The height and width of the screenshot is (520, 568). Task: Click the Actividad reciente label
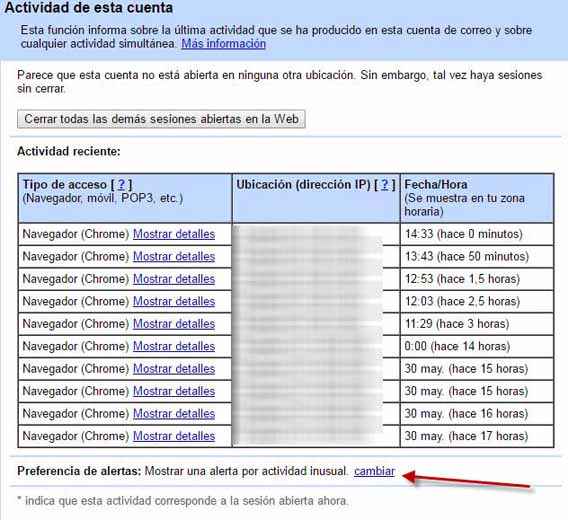point(69,151)
